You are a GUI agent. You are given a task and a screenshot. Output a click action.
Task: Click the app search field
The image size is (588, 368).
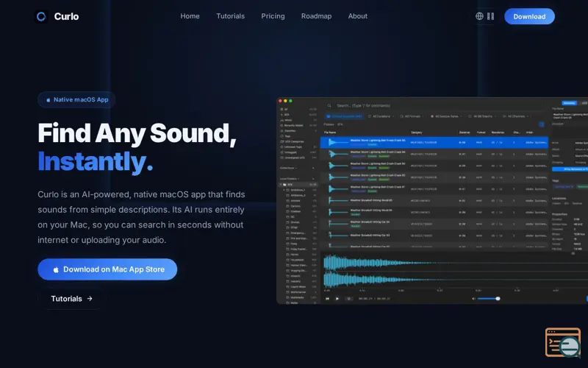coord(435,106)
